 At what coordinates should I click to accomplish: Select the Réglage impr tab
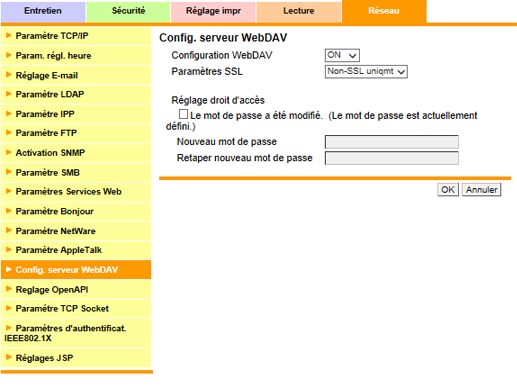[x=213, y=11]
